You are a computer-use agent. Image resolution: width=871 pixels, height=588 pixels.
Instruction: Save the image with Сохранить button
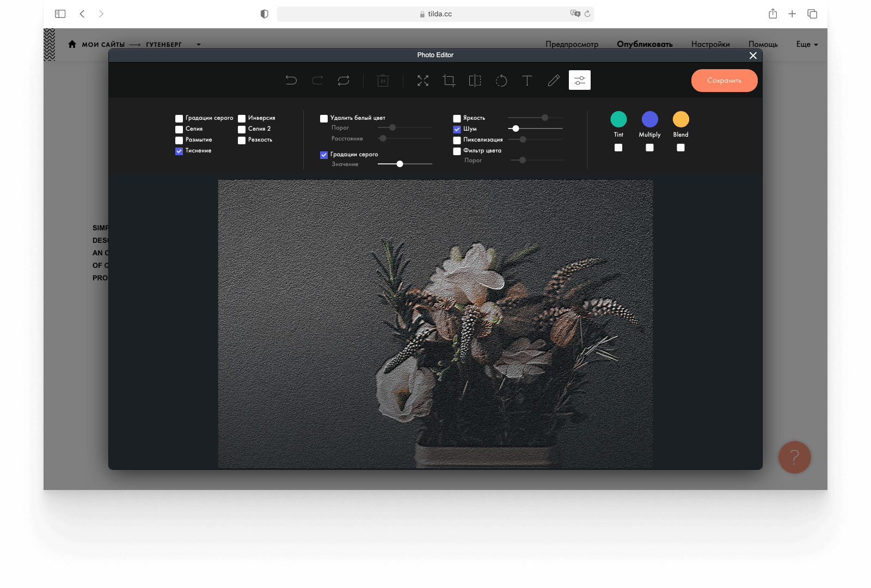point(724,81)
